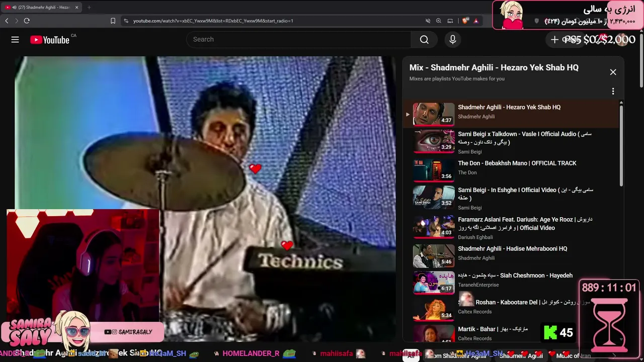The image size is (644, 362).
Task: Play the Vasle Official Audio thumbnail
Action: (x=434, y=141)
